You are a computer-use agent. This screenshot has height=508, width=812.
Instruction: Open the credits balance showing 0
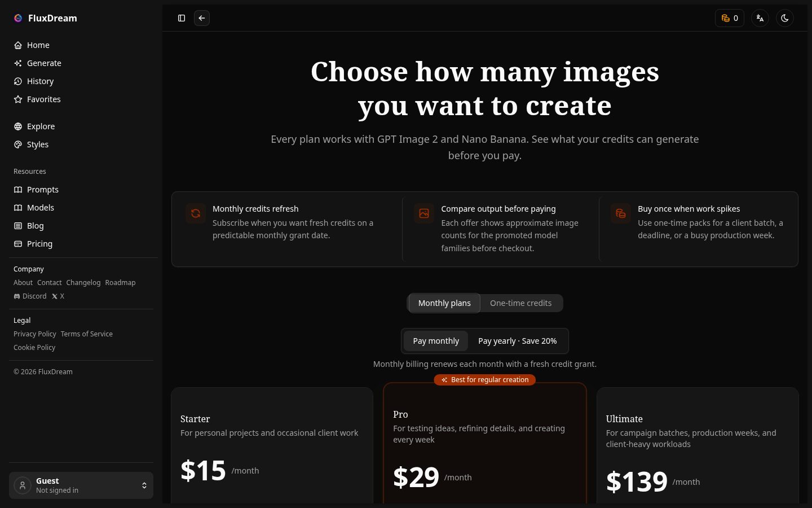click(730, 18)
